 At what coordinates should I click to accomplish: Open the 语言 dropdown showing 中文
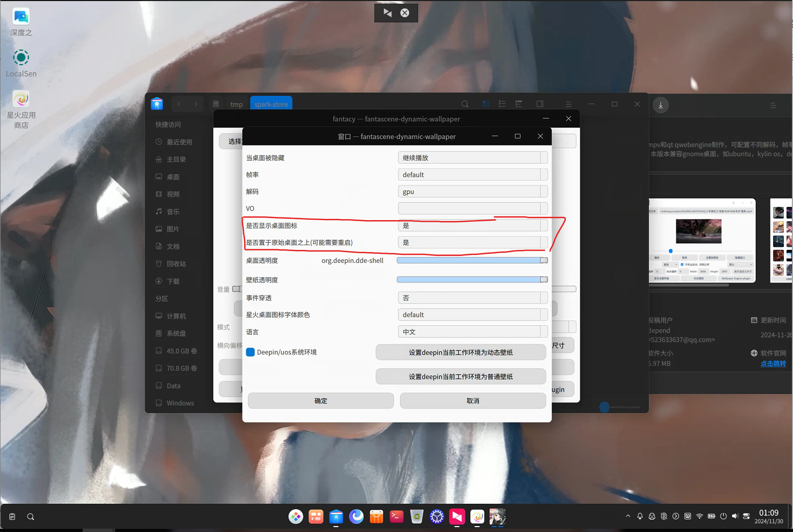472,332
